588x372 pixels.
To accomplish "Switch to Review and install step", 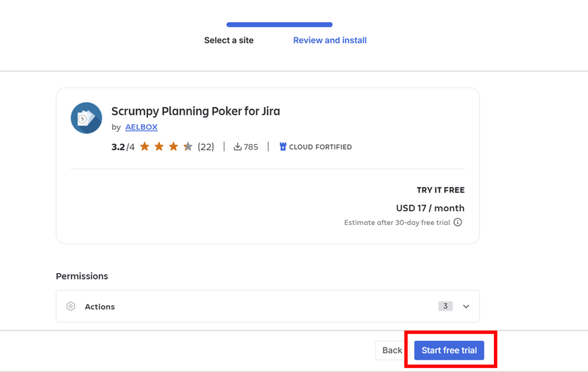I will point(330,41).
